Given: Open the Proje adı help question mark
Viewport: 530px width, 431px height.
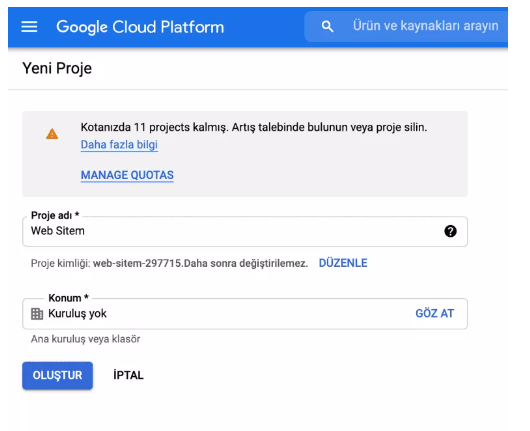Looking at the screenshot, I should click(x=450, y=231).
